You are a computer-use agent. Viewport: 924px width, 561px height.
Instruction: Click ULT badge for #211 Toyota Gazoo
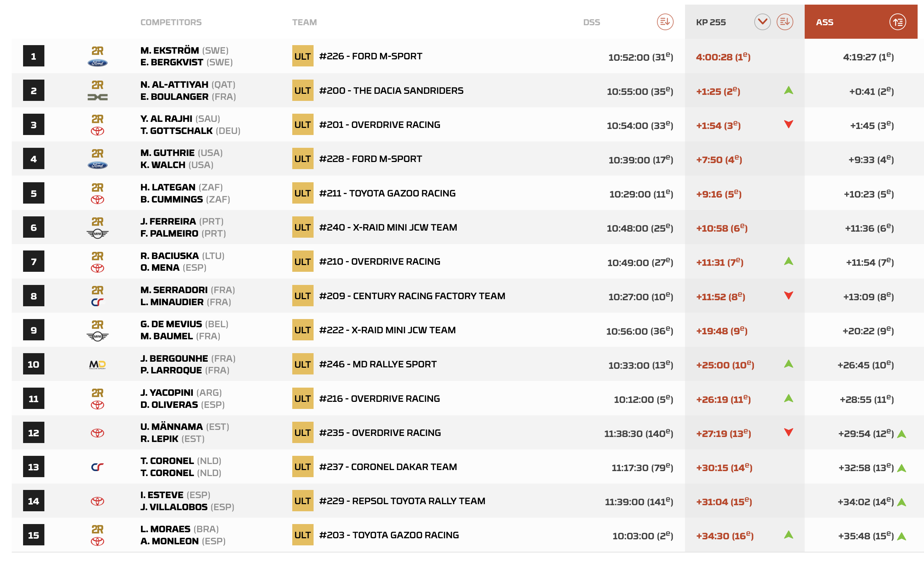303,193
